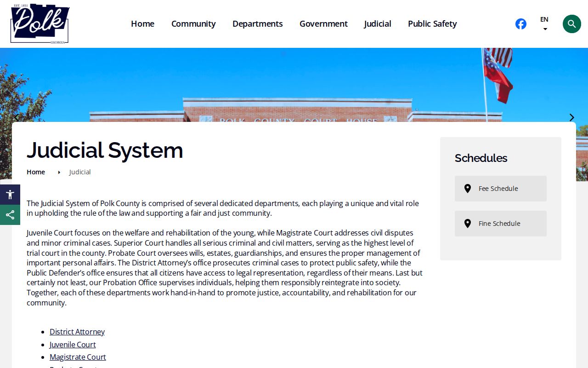Click the Schedules sidebar heading
The image size is (588, 368).
(481, 158)
